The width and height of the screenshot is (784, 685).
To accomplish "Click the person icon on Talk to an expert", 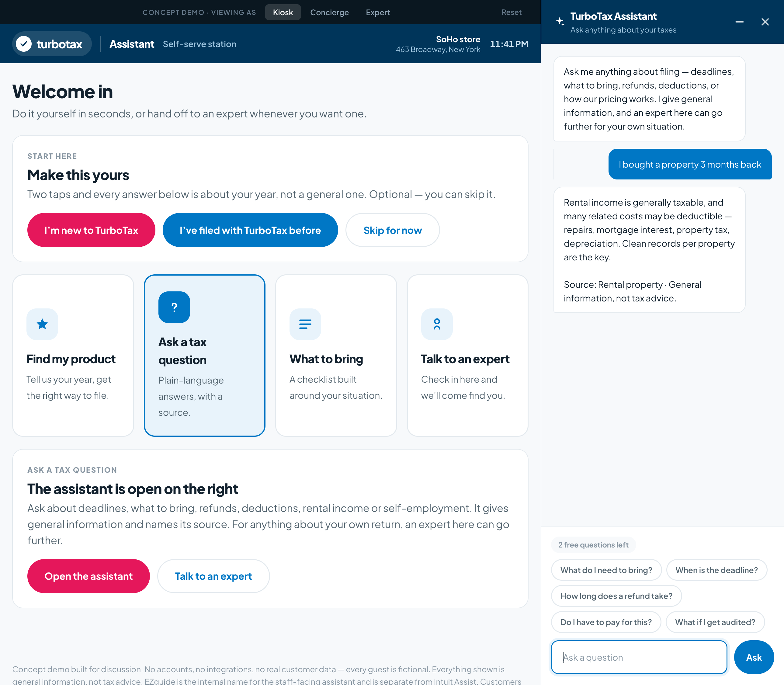I will tap(436, 324).
